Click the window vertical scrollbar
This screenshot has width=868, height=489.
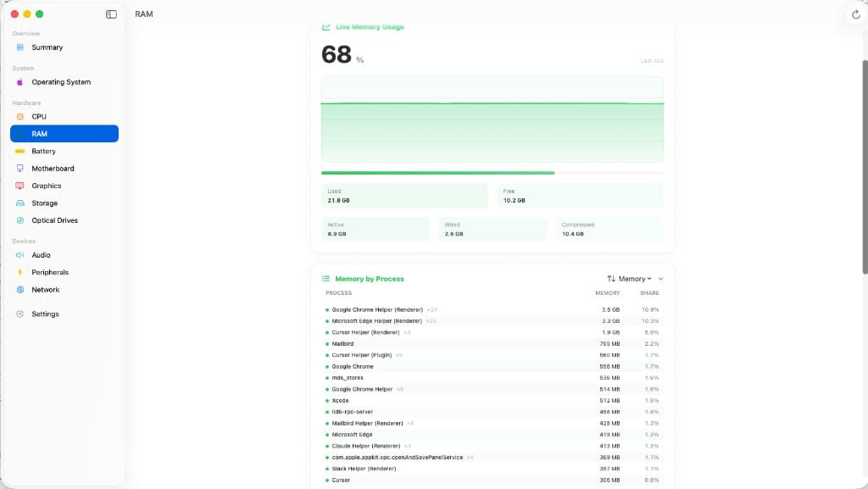tap(865, 166)
